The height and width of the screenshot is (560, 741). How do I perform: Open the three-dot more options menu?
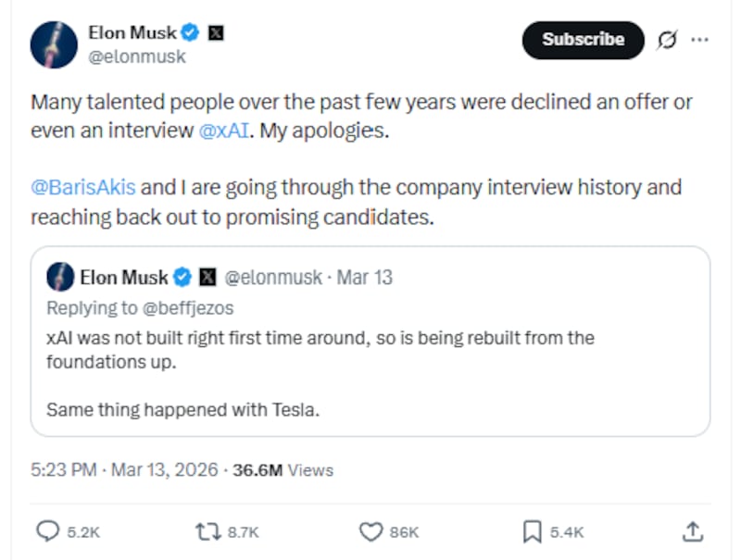click(x=700, y=39)
